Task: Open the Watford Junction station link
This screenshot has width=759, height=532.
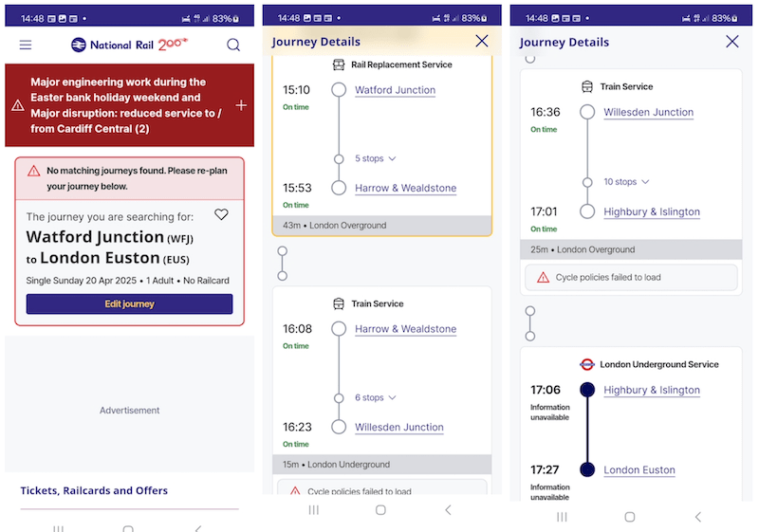Action: [395, 90]
